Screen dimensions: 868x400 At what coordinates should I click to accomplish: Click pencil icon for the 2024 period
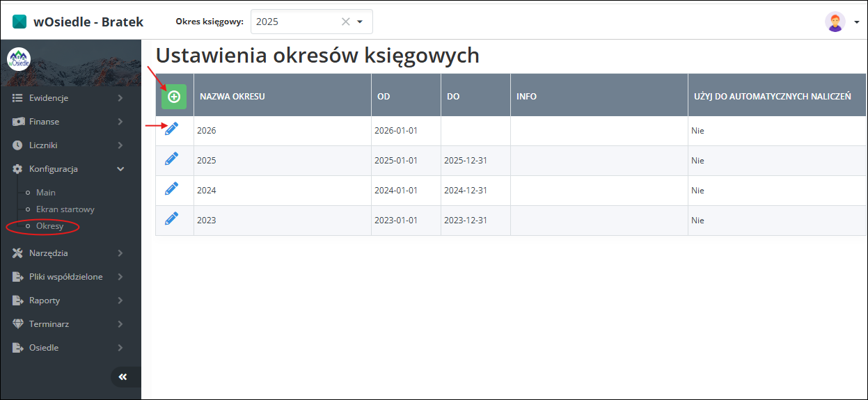point(171,189)
